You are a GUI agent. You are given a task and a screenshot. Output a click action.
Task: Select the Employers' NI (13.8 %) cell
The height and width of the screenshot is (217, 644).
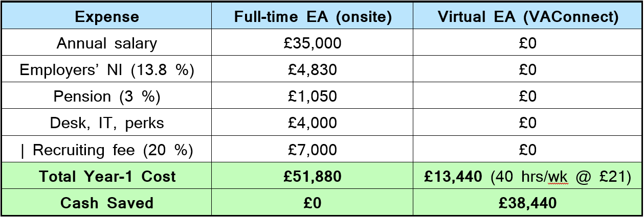106,69
